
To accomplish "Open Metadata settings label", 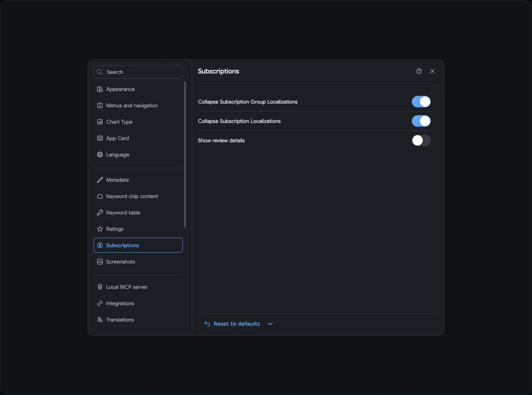I will click(117, 180).
